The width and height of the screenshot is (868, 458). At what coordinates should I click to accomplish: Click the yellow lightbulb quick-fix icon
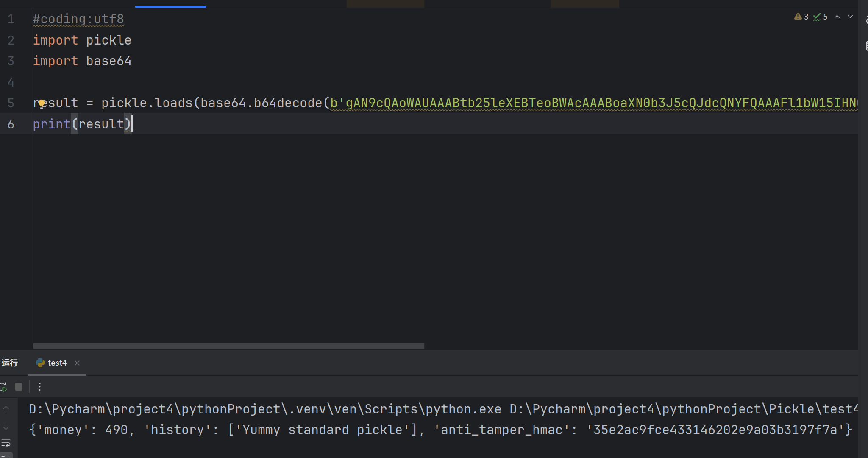coord(41,103)
